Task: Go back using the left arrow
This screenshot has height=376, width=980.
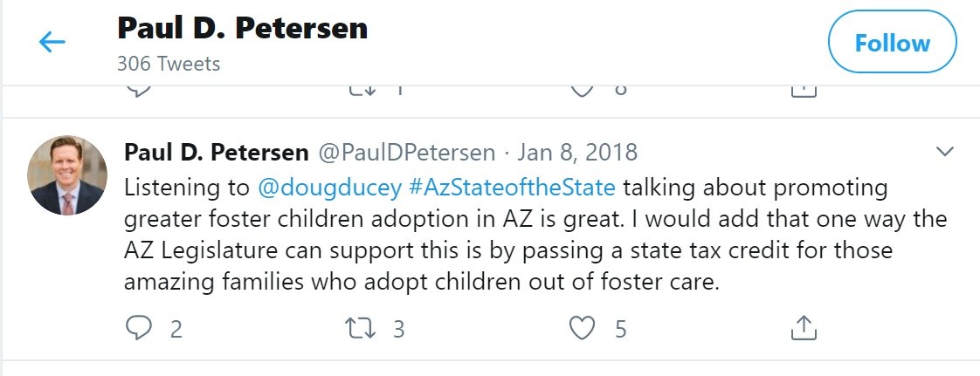Action: (x=52, y=42)
